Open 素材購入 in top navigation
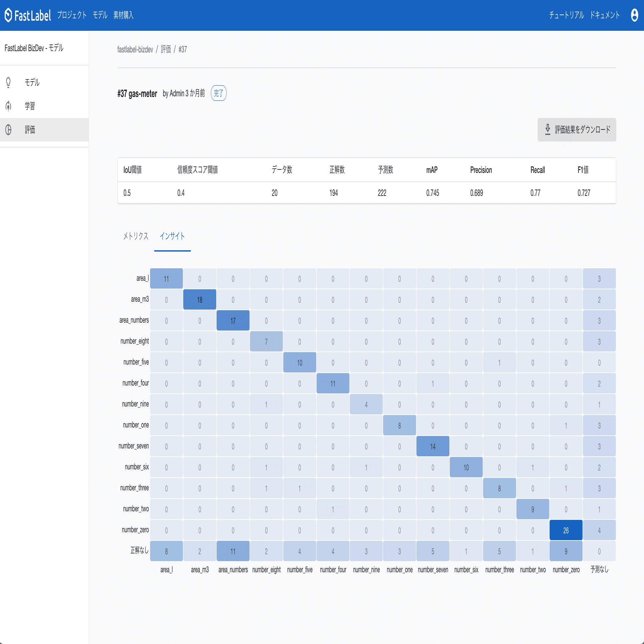The height and width of the screenshot is (644, 644). (x=123, y=15)
